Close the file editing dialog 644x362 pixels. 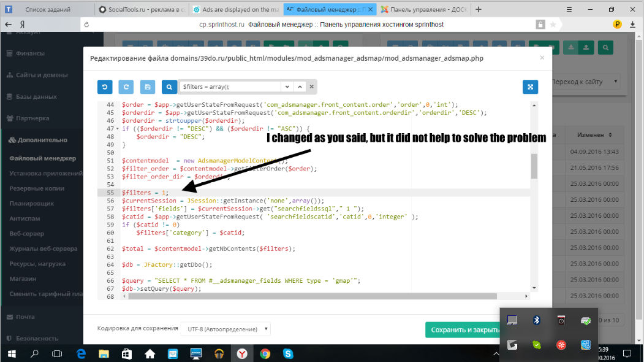tap(542, 58)
